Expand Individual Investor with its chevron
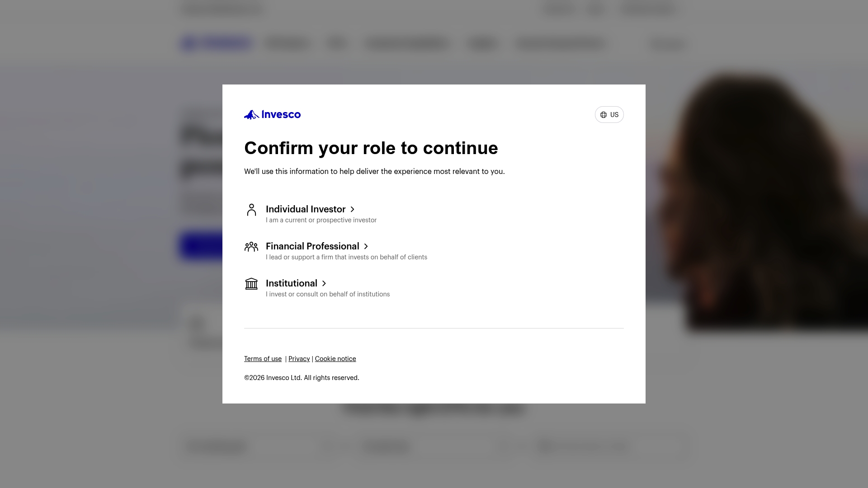 point(353,209)
